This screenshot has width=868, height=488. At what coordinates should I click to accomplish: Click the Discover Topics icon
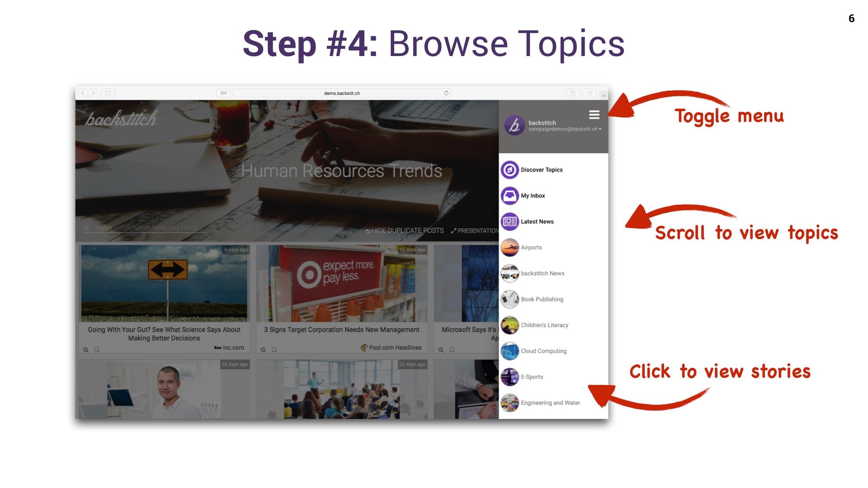click(509, 170)
